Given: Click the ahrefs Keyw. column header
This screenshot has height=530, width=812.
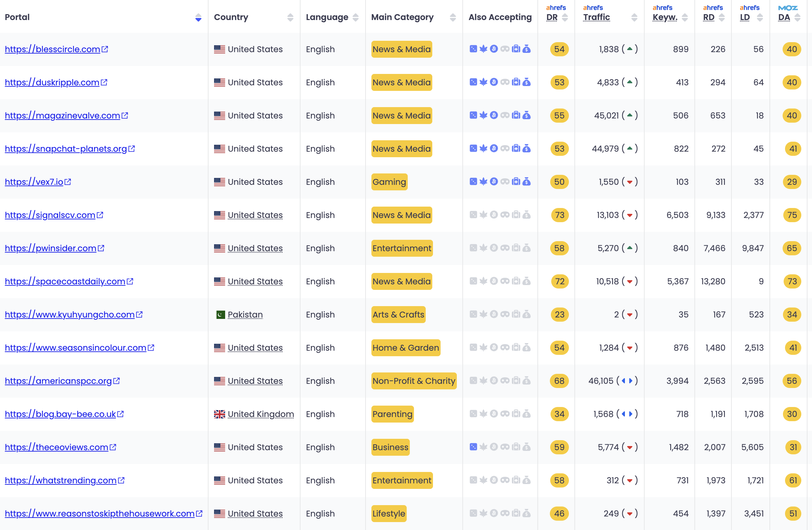Looking at the screenshot, I should [x=665, y=18].
